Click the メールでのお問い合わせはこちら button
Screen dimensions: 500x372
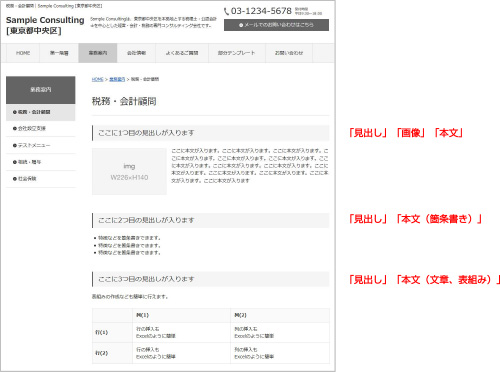coord(276,25)
